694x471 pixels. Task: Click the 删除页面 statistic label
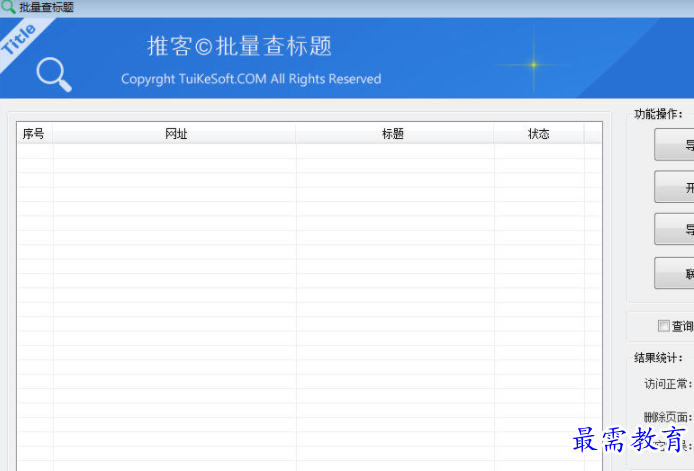pyautogui.click(x=668, y=417)
